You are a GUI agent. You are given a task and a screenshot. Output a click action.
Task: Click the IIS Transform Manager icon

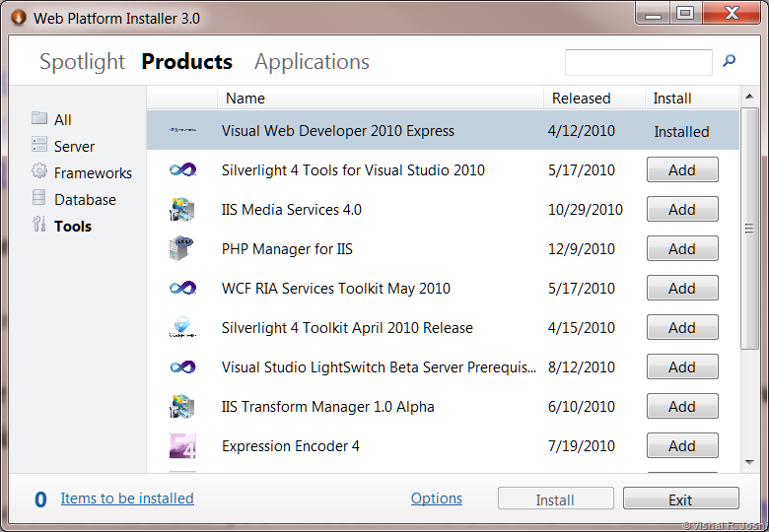point(182,407)
